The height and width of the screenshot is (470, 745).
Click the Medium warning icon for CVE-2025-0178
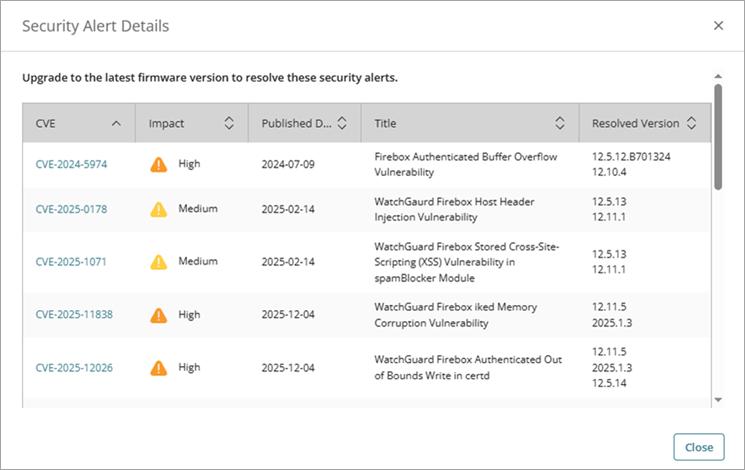coord(159,210)
